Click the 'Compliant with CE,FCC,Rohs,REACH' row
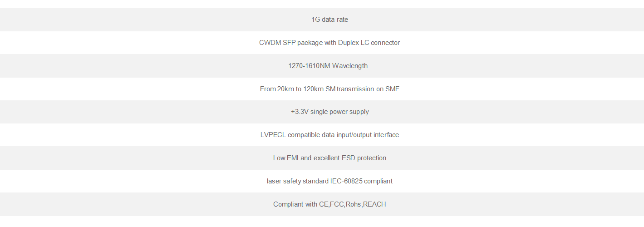Viewport: 644px width, 227px height. pyautogui.click(x=329, y=204)
